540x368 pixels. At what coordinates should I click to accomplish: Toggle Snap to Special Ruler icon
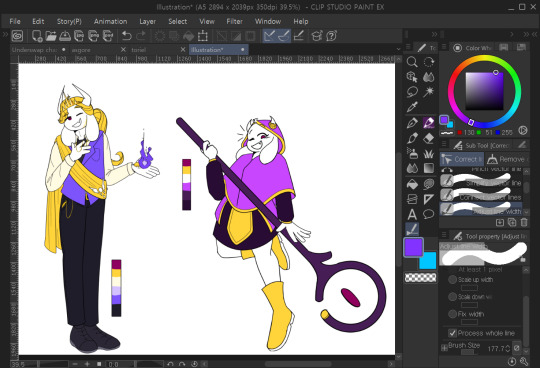284,36
